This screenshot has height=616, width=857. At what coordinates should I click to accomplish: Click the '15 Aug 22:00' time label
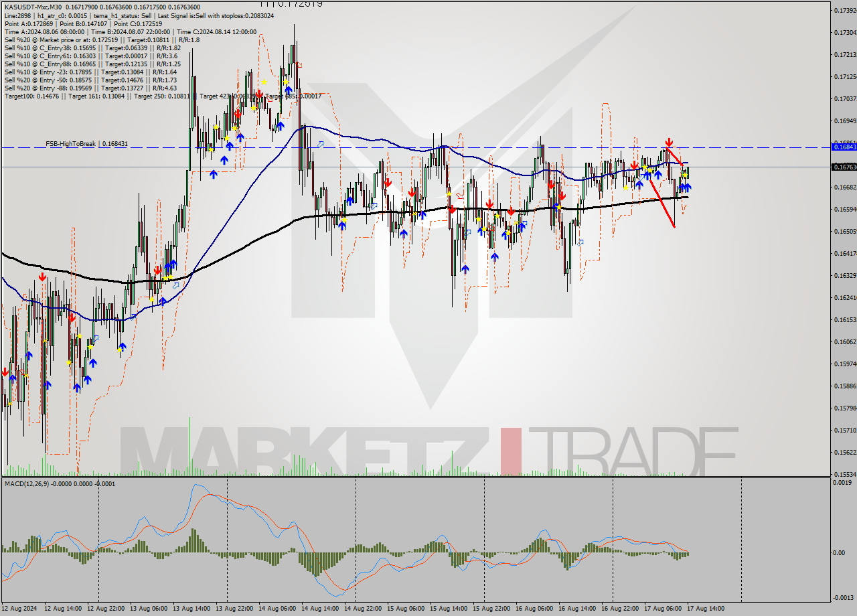491,609
